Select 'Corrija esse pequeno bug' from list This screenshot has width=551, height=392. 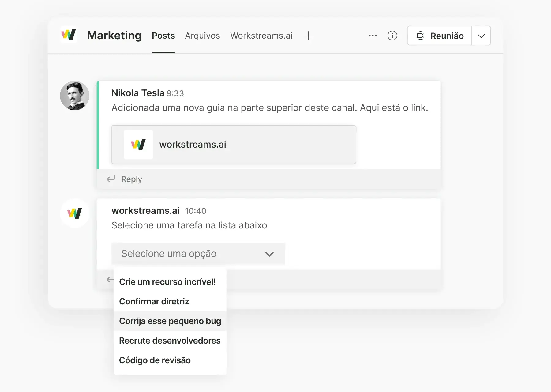pyautogui.click(x=170, y=321)
